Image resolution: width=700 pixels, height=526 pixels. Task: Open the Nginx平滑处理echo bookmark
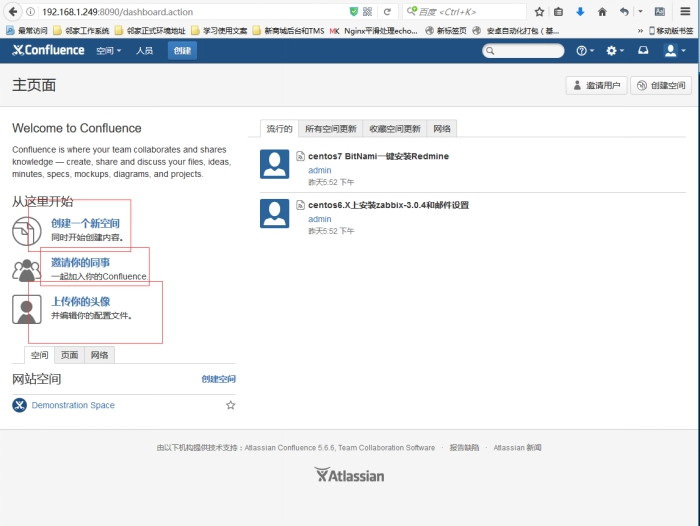click(x=374, y=30)
